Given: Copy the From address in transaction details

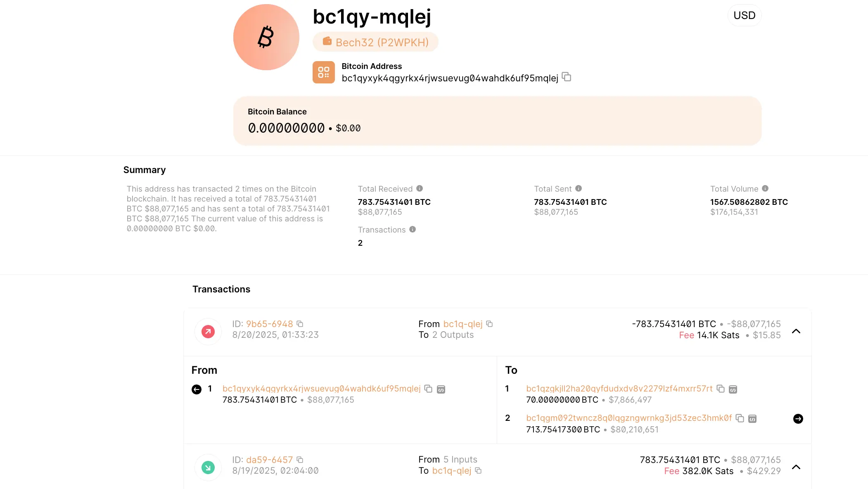Looking at the screenshot, I should coord(427,389).
